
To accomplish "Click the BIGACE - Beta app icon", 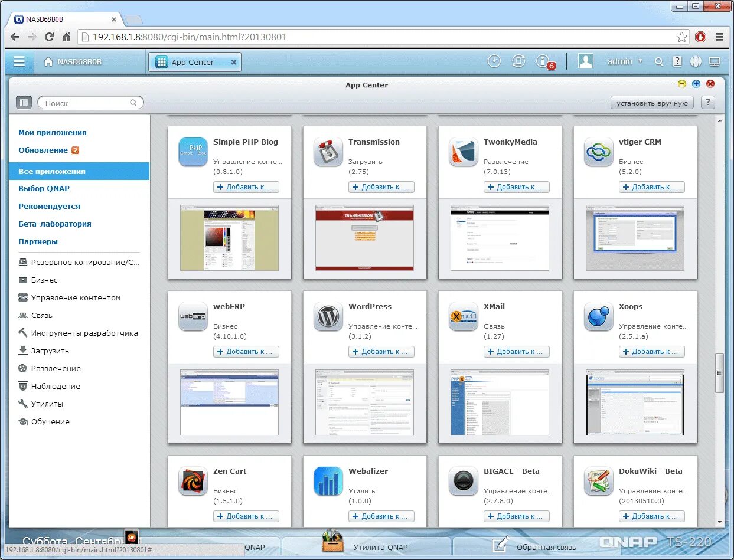I will [x=464, y=482].
